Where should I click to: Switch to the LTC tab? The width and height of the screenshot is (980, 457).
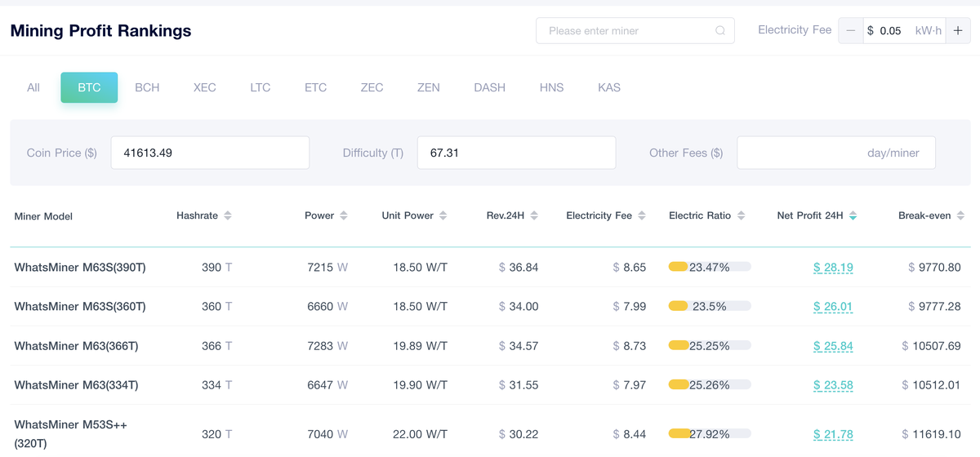[x=261, y=87]
